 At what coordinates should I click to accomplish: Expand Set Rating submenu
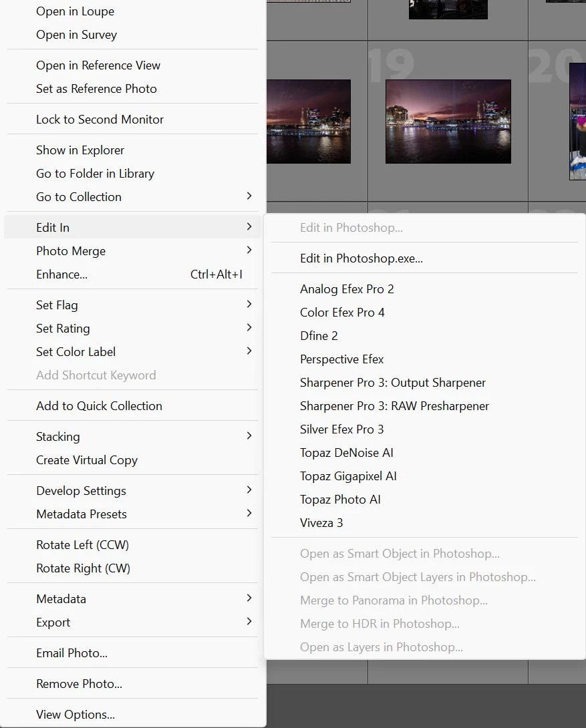coord(132,328)
